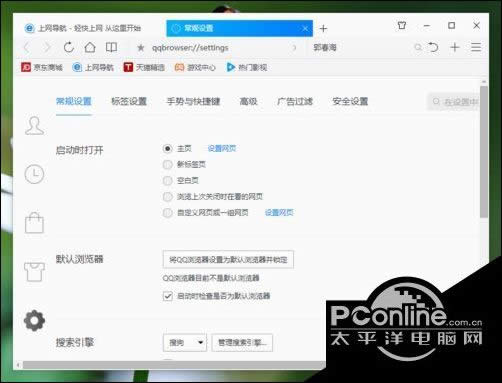Switch to 高级 settings tab

248,101
